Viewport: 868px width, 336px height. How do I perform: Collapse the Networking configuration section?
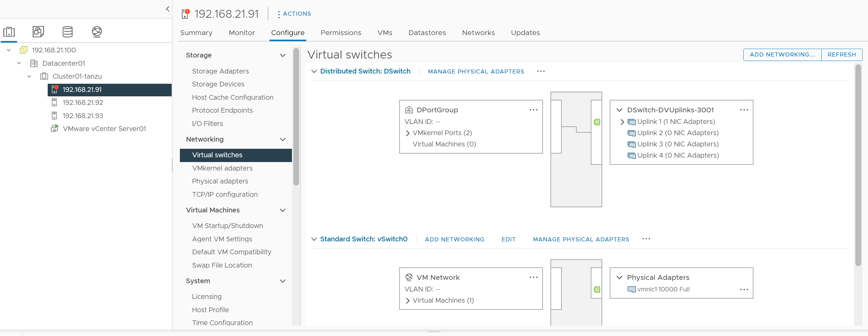(x=283, y=139)
